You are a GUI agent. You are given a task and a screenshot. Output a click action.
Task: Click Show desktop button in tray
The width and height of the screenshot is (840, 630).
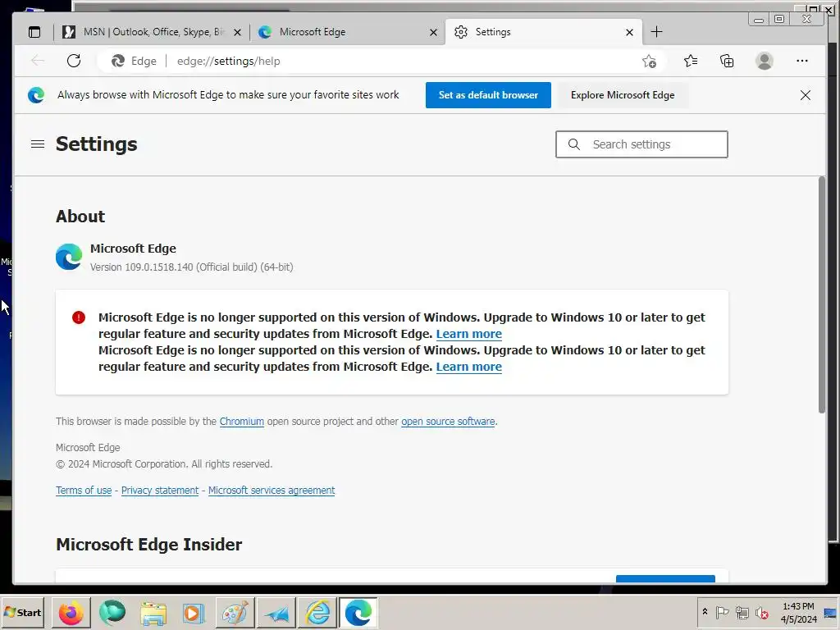830,613
